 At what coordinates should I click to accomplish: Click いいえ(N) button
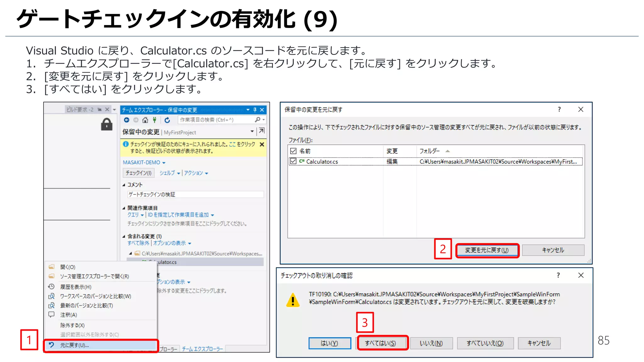(431, 343)
